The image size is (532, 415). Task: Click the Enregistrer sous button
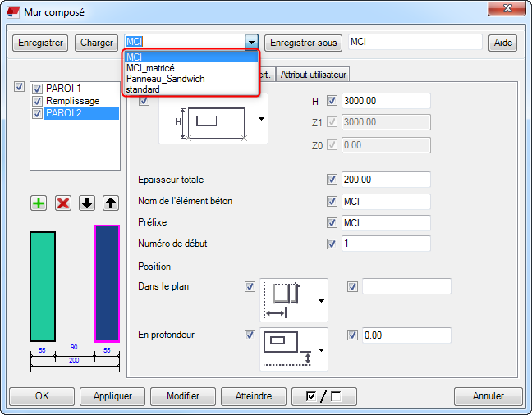pyautogui.click(x=303, y=43)
